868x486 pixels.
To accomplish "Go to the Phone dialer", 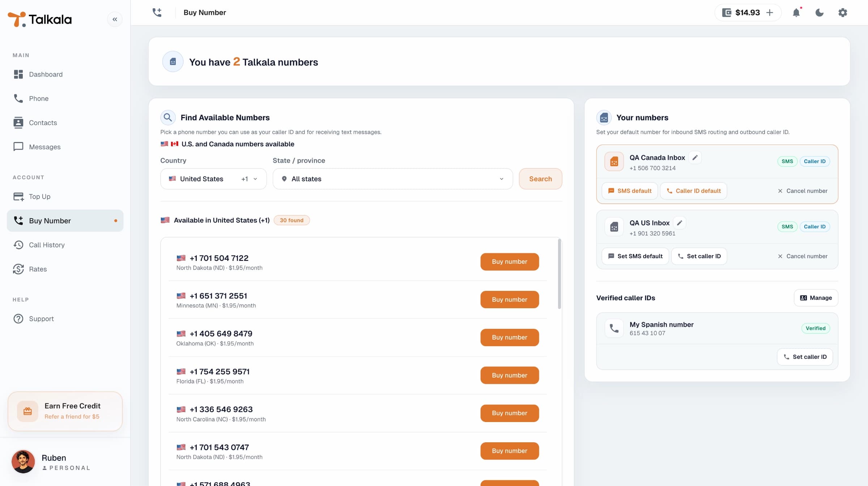I will (x=65, y=98).
